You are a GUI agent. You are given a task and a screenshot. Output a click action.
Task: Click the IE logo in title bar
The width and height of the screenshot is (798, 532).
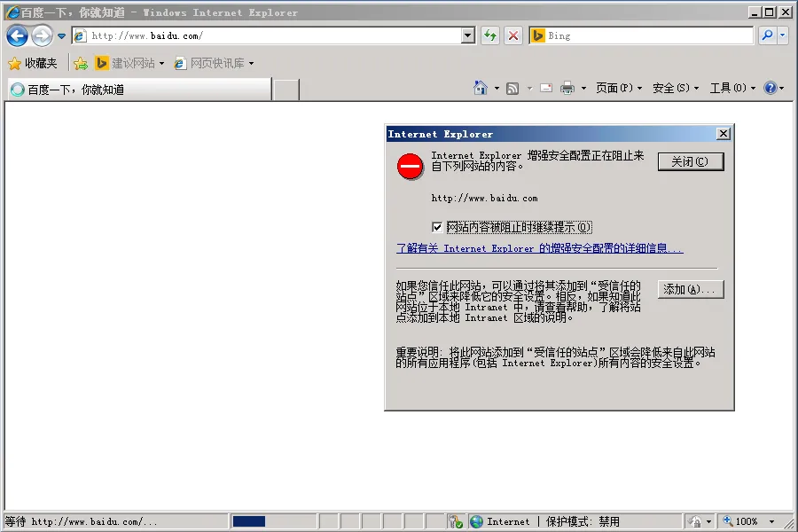point(12,12)
